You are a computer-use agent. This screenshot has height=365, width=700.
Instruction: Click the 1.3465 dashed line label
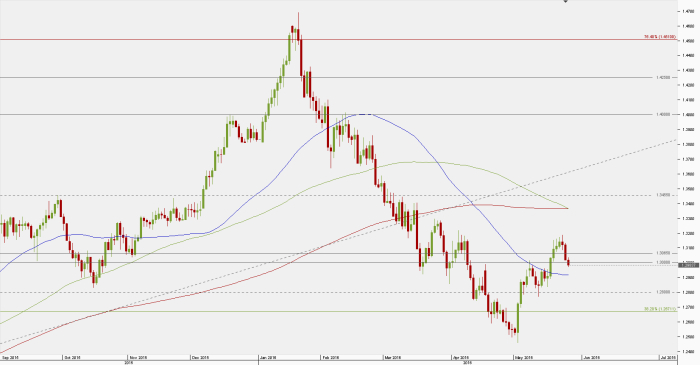[663, 195]
